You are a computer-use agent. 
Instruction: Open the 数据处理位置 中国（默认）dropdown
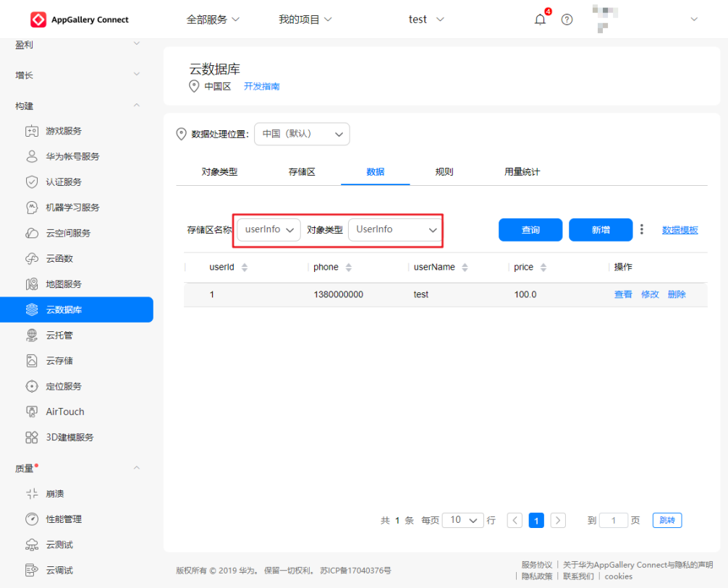pyautogui.click(x=302, y=134)
